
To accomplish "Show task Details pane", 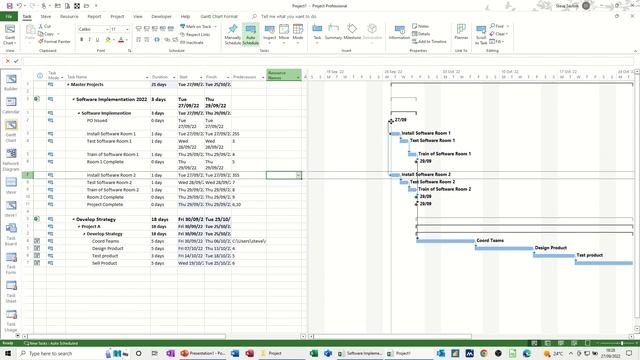I will click(x=421, y=34).
